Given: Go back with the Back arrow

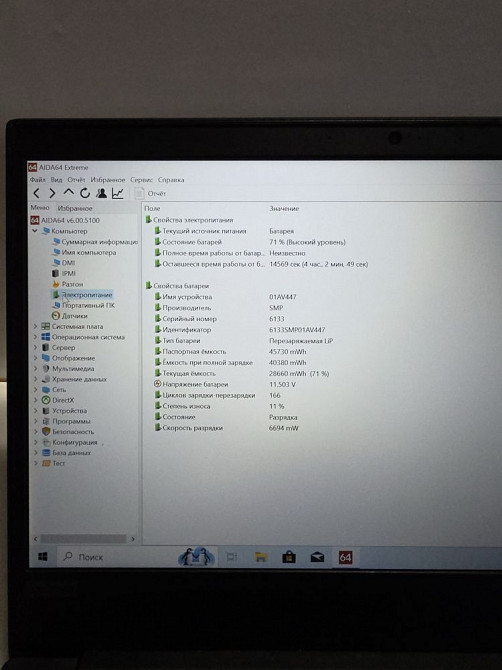Looking at the screenshot, I should [x=37, y=193].
